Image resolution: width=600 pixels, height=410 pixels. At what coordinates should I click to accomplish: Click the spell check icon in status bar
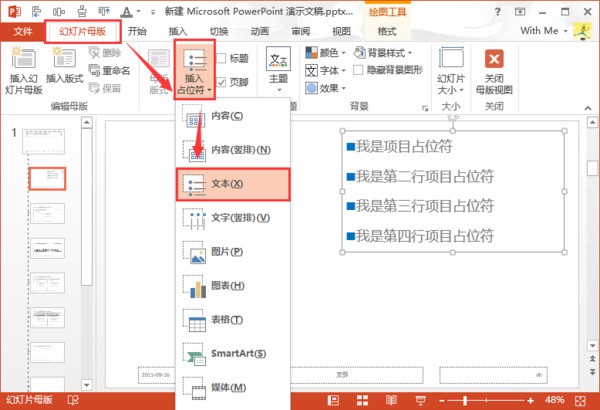pyautogui.click(x=73, y=400)
